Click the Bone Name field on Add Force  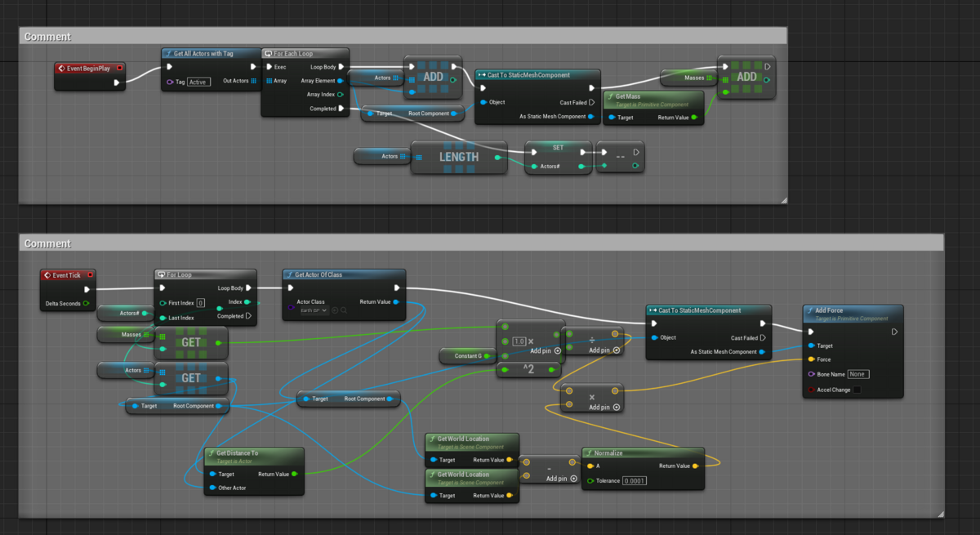pos(857,374)
